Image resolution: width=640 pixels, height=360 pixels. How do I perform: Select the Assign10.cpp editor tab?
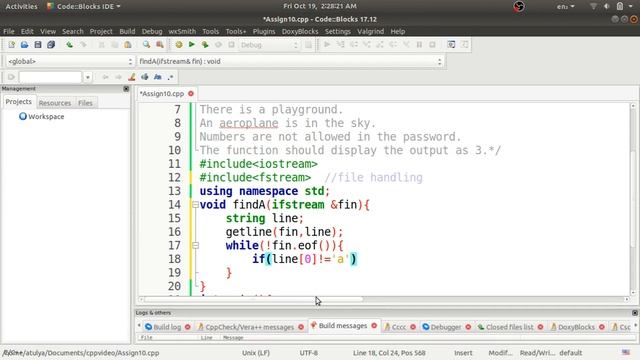pos(162,93)
